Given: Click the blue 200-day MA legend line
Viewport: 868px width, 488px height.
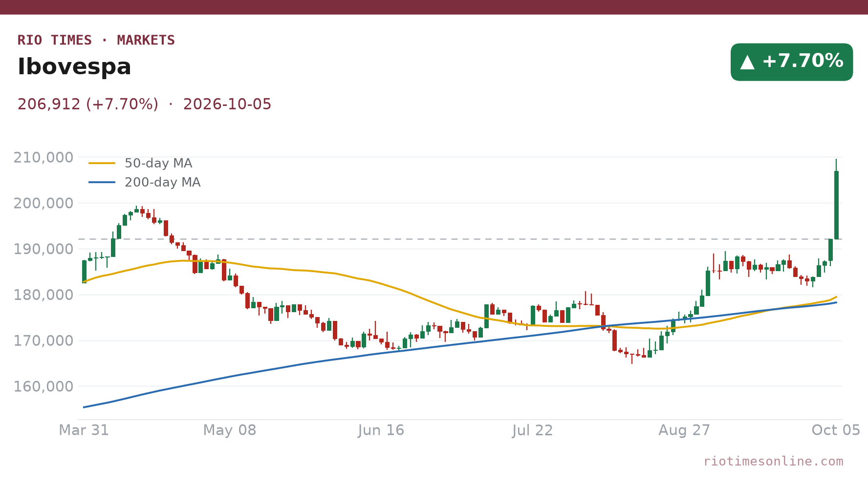Looking at the screenshot, I should click(102, 182).
